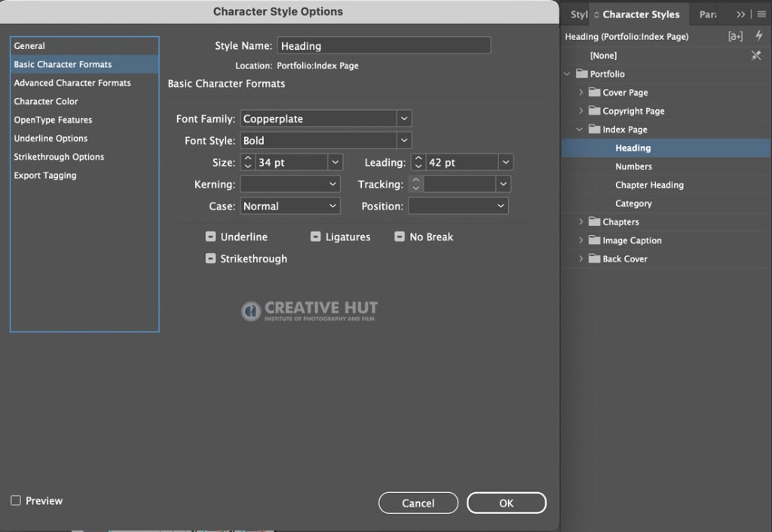Viewport: 772px width, 532px height.
Task: Click the Back Cover folder icon
Action: point(594,258)
